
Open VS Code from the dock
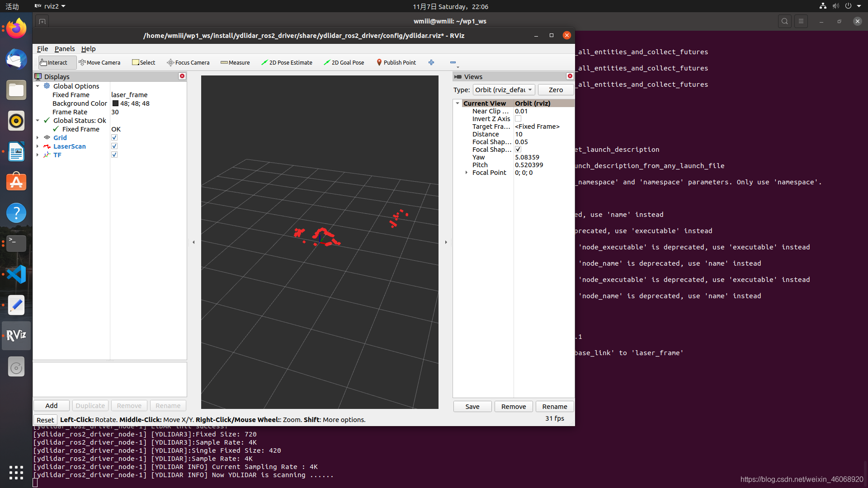click(x=16, y=274)
